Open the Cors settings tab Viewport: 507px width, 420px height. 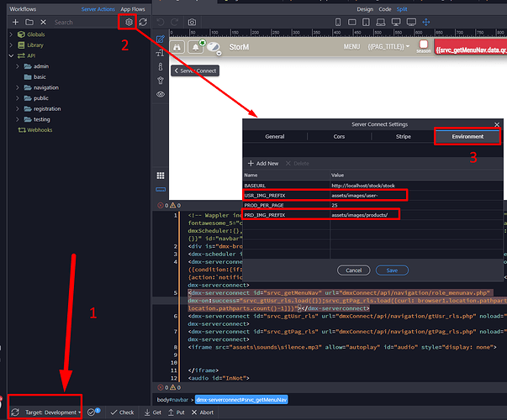coord(339,136)
